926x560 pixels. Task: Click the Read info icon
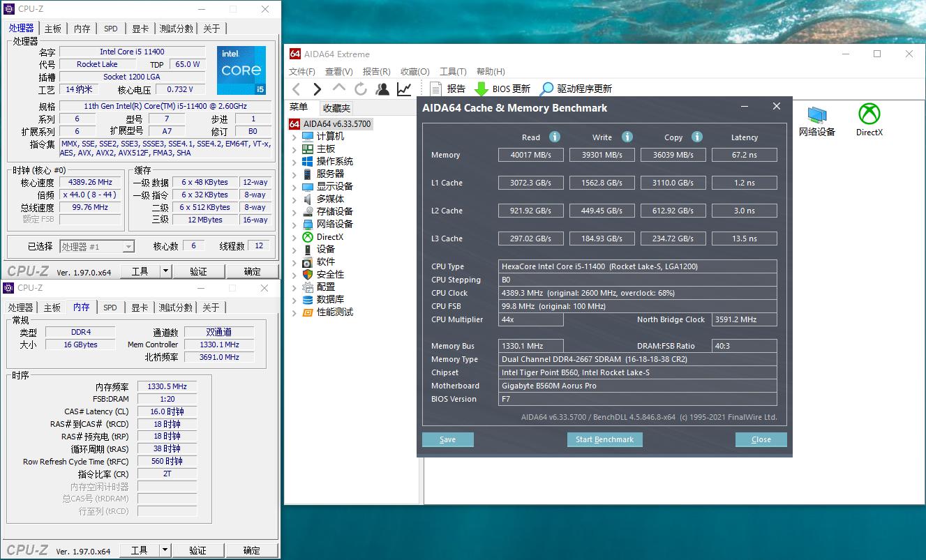555,137
